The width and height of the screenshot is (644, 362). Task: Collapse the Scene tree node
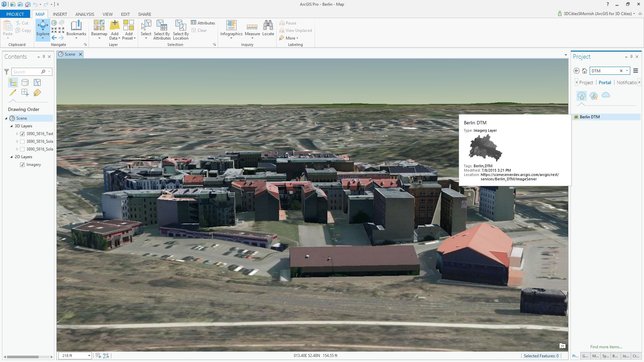(x=6, y=118)
